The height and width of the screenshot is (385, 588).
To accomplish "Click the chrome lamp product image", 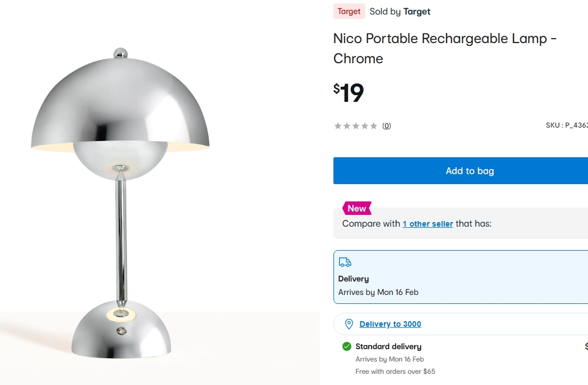I will [120, 201].
